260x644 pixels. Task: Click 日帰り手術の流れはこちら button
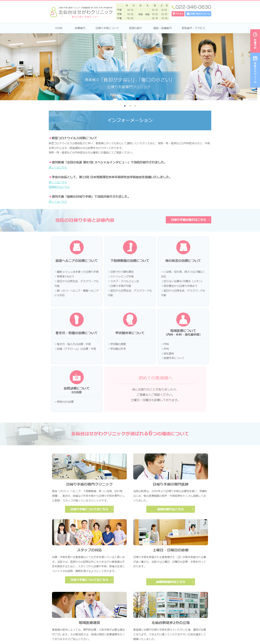[x=188, y=220]
